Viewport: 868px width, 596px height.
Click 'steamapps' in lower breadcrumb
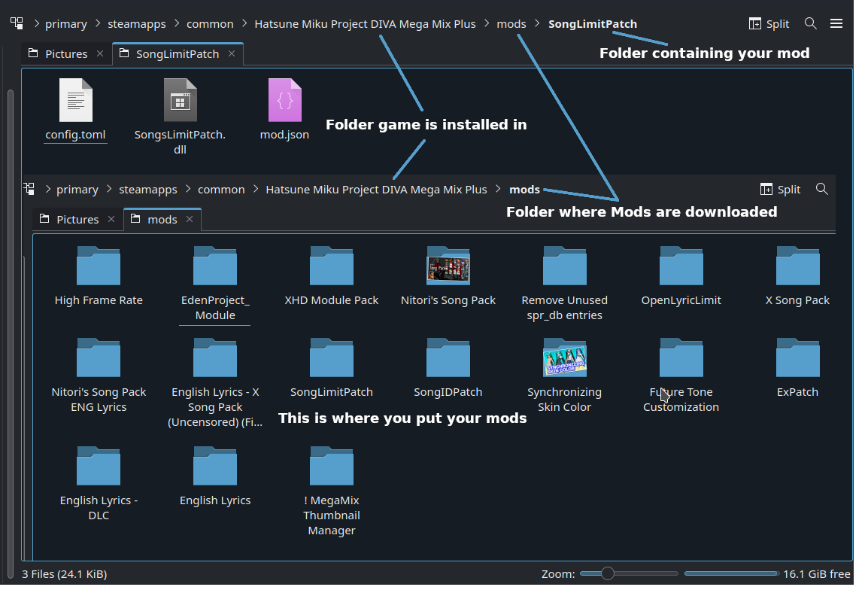pos(148,190)
